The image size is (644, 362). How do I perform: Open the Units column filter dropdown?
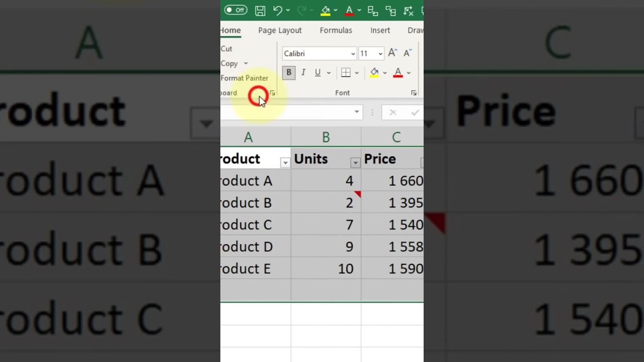[355, 162]
